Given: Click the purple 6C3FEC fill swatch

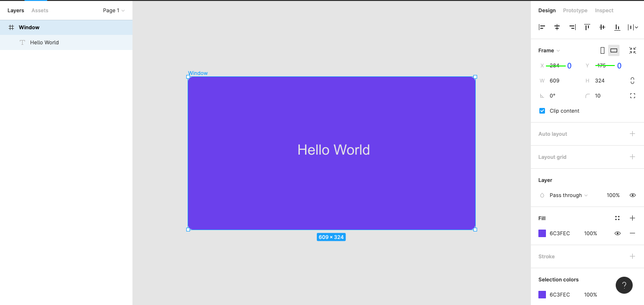Looking at the screenshot, I should tap(542, 233).
